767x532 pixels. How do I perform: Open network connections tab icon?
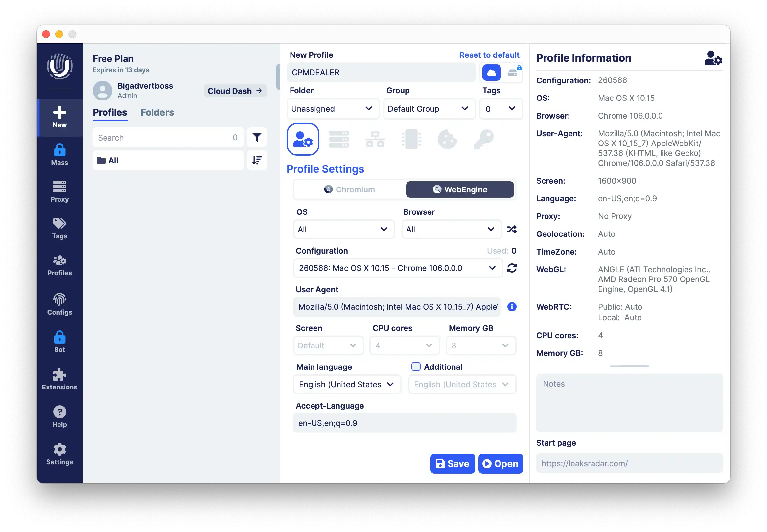click(375, 139)
